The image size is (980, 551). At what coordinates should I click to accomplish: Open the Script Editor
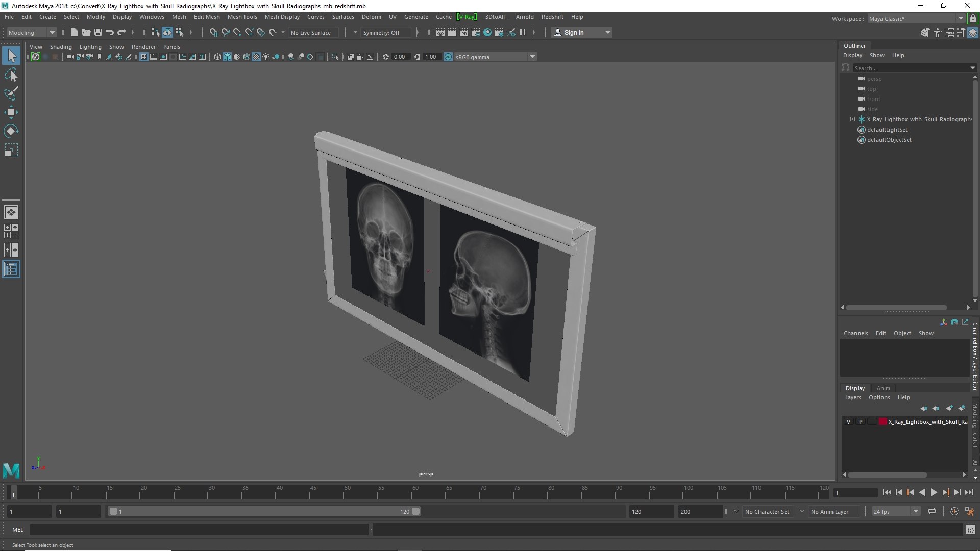coord(970,530)
